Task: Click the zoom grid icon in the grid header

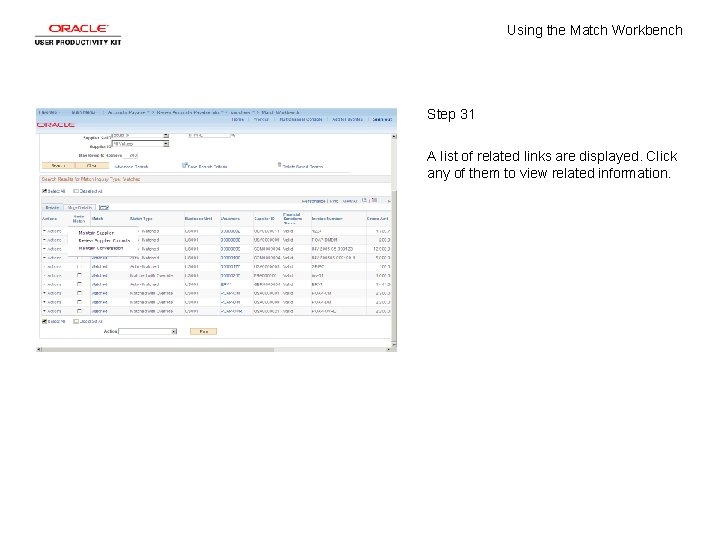Action: click(365, 200)
